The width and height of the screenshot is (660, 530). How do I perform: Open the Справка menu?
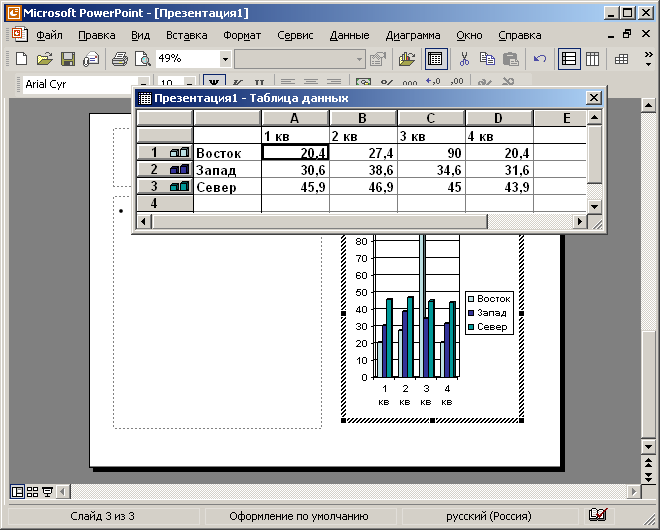520,35
